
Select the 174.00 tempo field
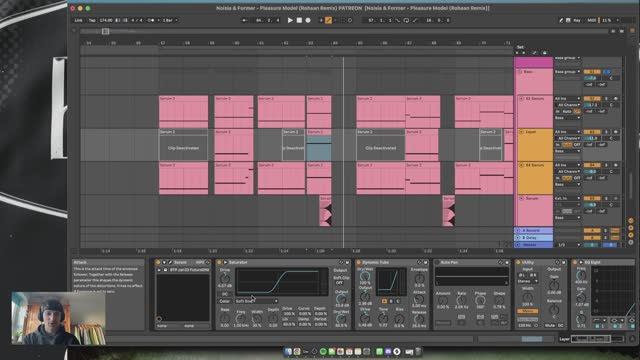(x=106, y=20)
